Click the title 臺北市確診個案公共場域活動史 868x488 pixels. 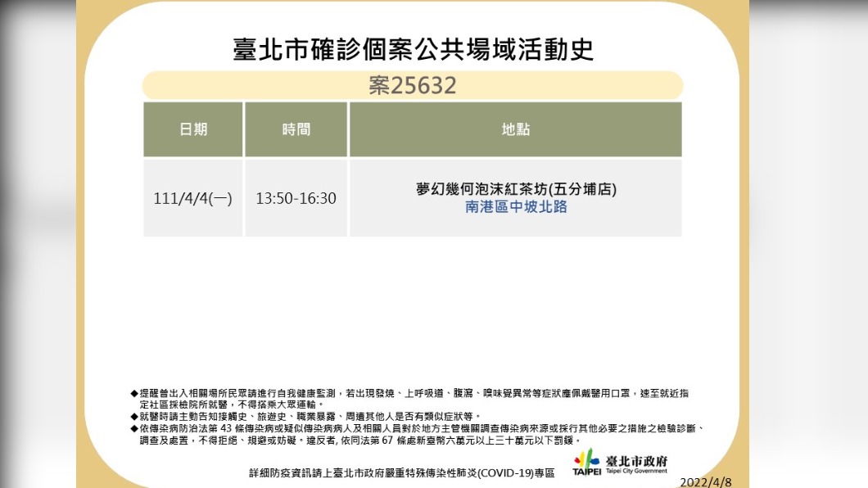coord(413,50)
